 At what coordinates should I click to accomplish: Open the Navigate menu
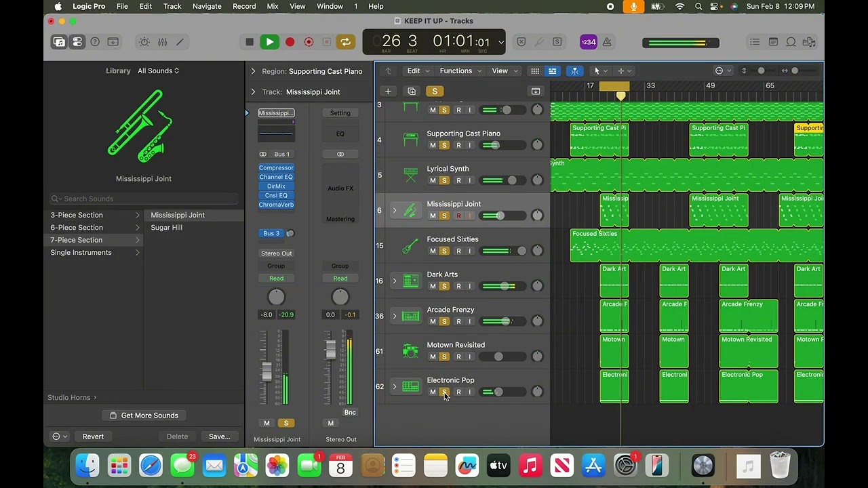(207, 6)
